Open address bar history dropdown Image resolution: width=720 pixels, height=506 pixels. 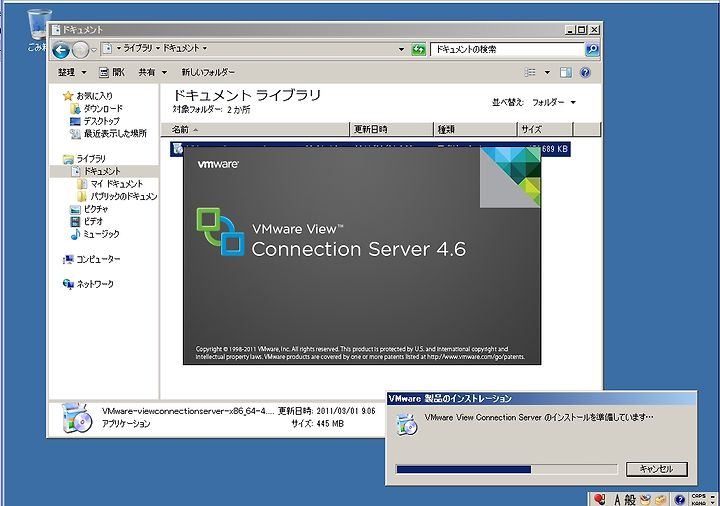pyautogui.click(x=401, y=49)
